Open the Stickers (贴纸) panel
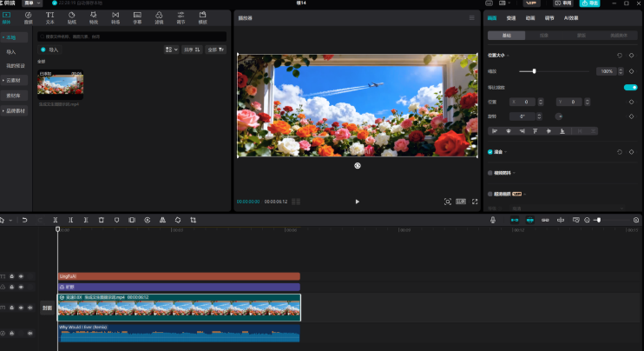The width and height of the screenshot is (644, 351). (x=72, y=17)
